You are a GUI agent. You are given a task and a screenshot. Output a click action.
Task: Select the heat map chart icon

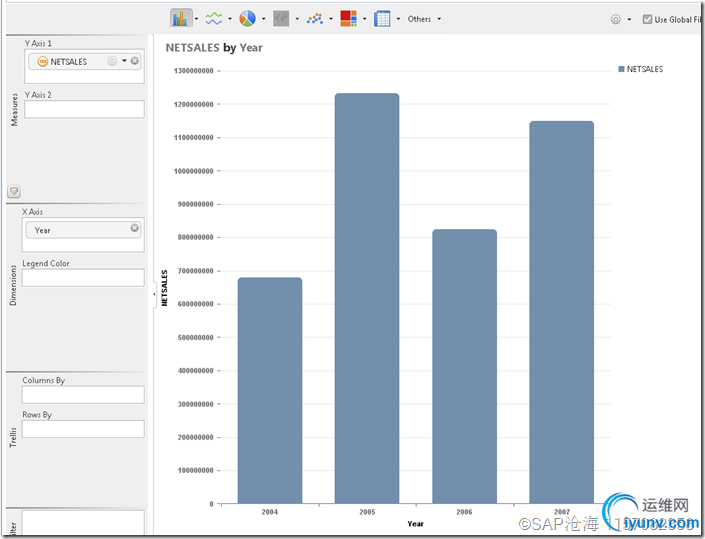coord(348,18)
